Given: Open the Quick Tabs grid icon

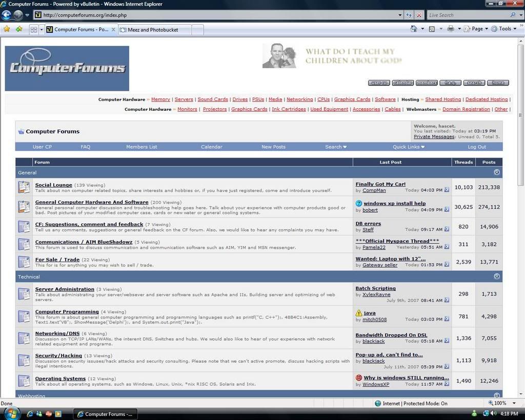Looking at the screenshot, I should click(33, 29).
